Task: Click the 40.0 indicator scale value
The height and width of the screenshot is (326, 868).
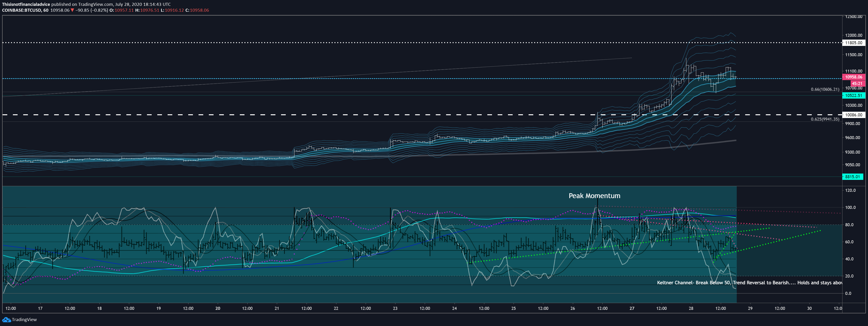Action: 849,259
